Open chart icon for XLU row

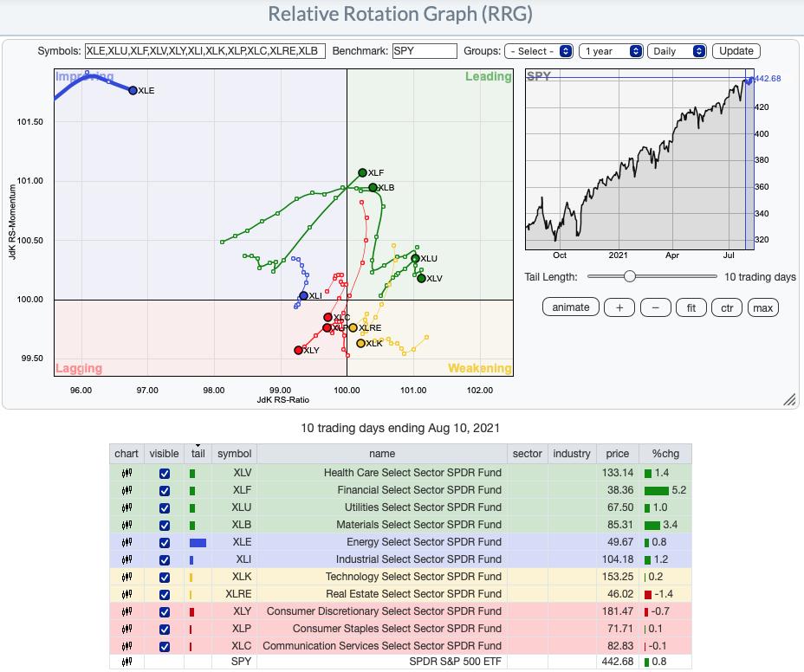click(126, 508)
